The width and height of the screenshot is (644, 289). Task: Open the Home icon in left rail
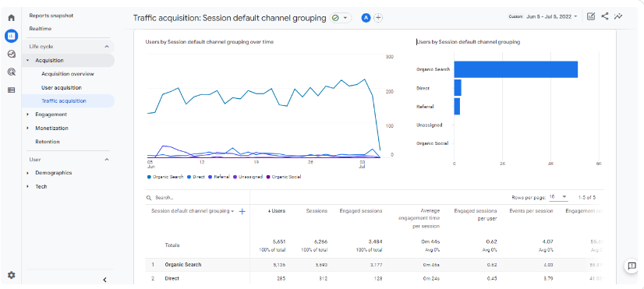point(12,18)
